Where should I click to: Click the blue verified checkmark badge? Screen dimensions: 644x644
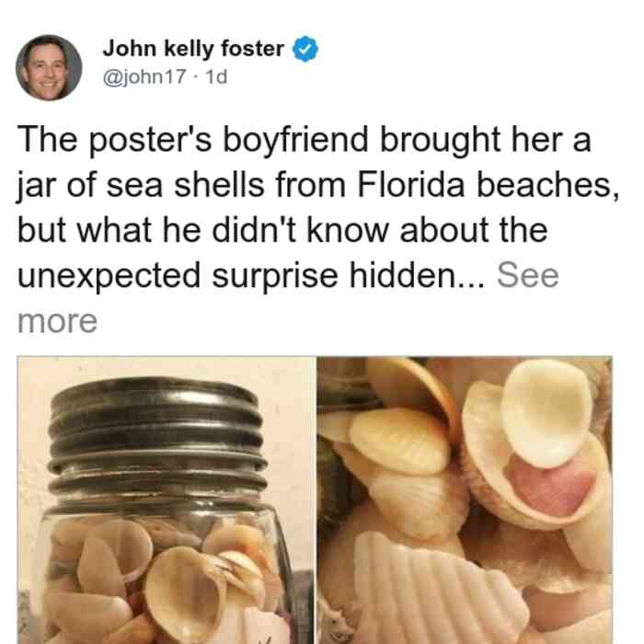305,49
